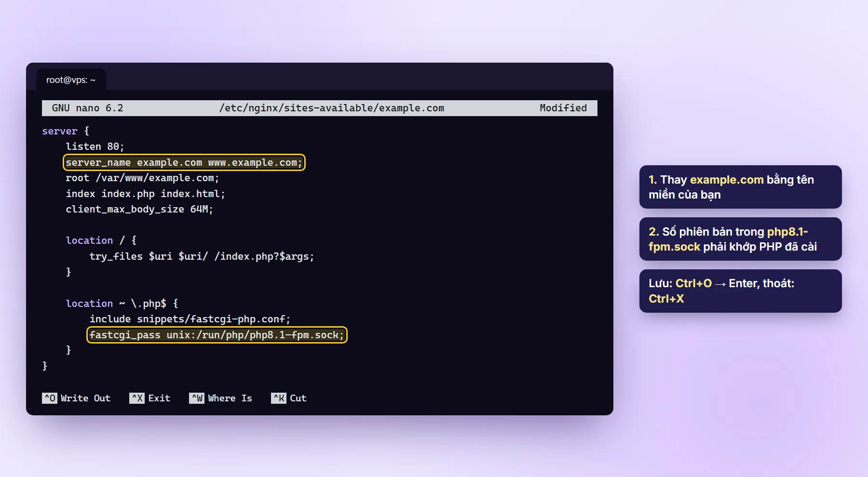Click the ^O Write Out shortcut
Viewport: 868px width, 477px height.
coord(76,398)
